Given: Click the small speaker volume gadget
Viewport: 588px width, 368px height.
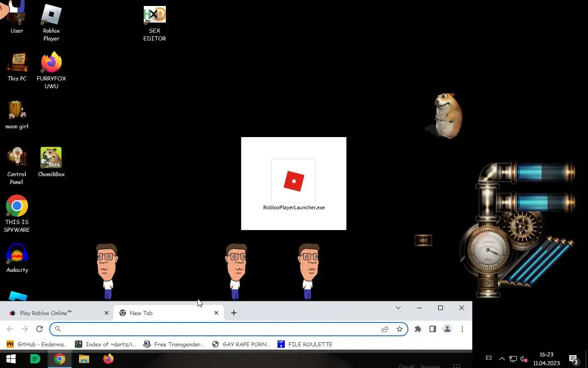Looking at the screenshot, I should click(423, 240).
